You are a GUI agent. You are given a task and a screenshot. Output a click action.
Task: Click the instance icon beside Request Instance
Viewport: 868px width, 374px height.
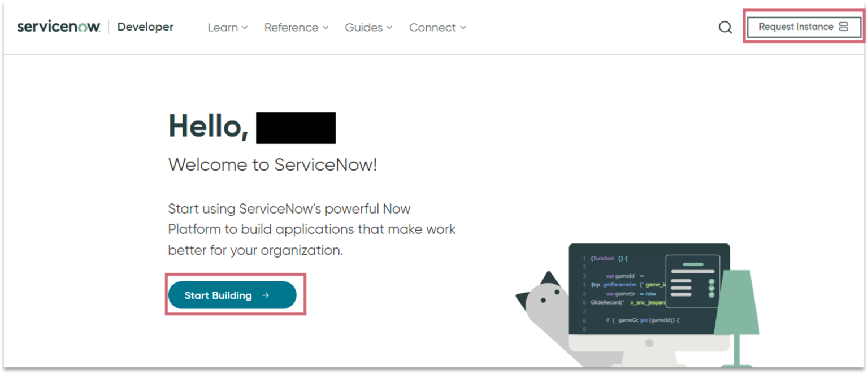tap(844, 27)
